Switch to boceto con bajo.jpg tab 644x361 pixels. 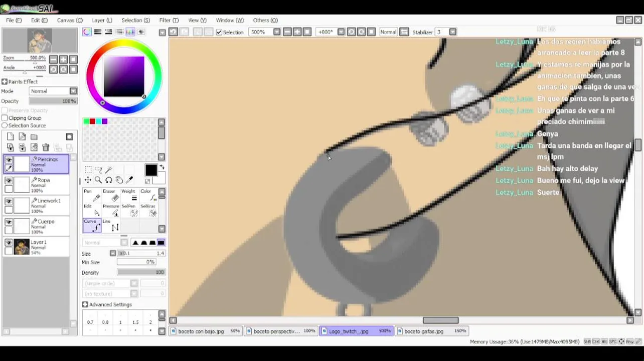coord(206,331)
